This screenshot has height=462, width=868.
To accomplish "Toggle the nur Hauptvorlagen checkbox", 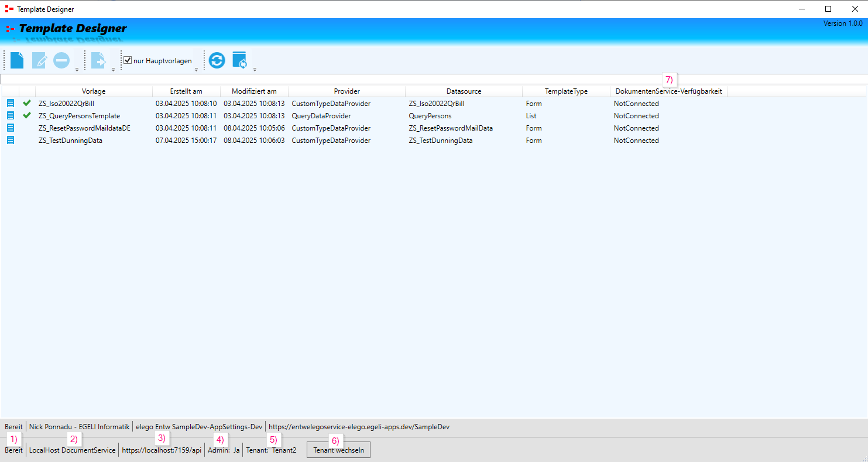I will [x=128, y=60].
